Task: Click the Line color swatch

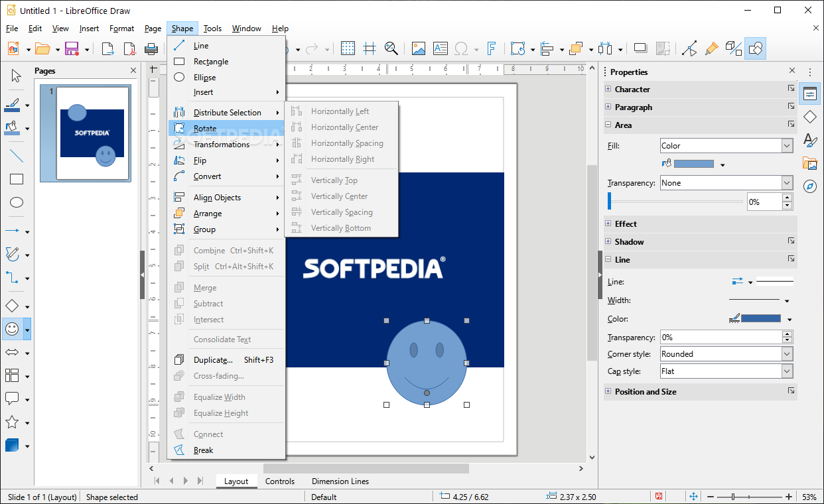Action: coord(761,319)
